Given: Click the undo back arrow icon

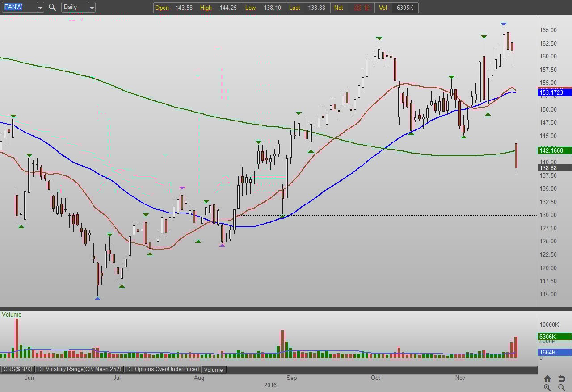Looking at the screenshot, I should coord(562,379).
